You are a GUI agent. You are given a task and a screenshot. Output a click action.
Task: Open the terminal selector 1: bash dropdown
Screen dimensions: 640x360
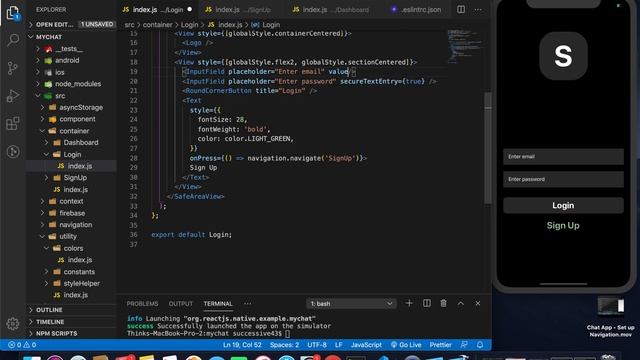pyautogui.click(x=351, y=304)
